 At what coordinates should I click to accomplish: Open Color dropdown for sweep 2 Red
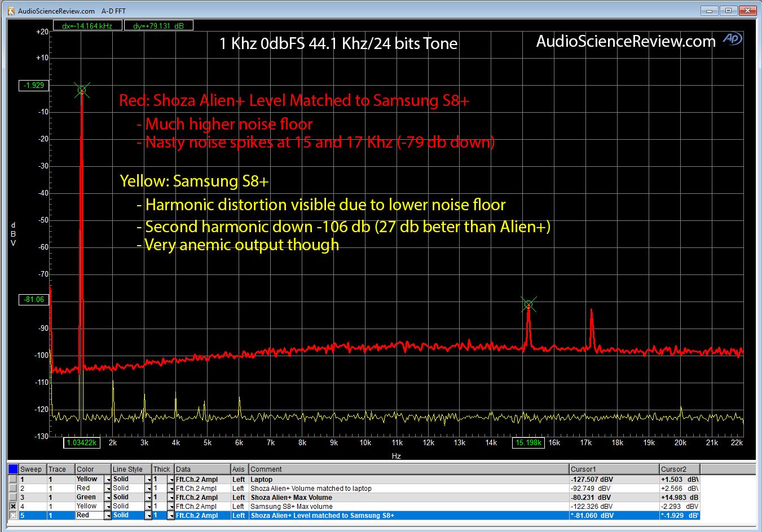[108, 489]
